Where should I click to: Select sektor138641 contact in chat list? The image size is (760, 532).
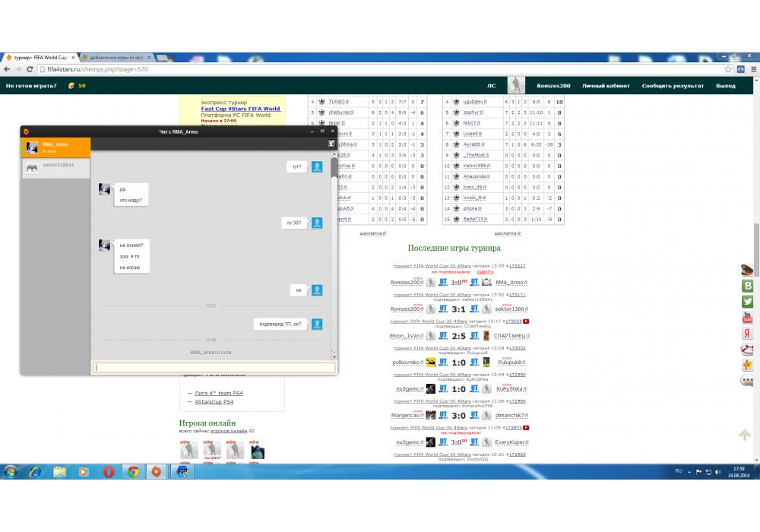click(55, 168)
